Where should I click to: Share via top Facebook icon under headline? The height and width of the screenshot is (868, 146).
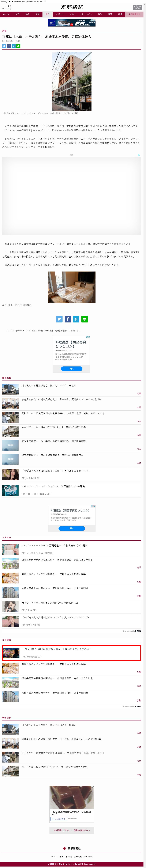click(9, 46)
